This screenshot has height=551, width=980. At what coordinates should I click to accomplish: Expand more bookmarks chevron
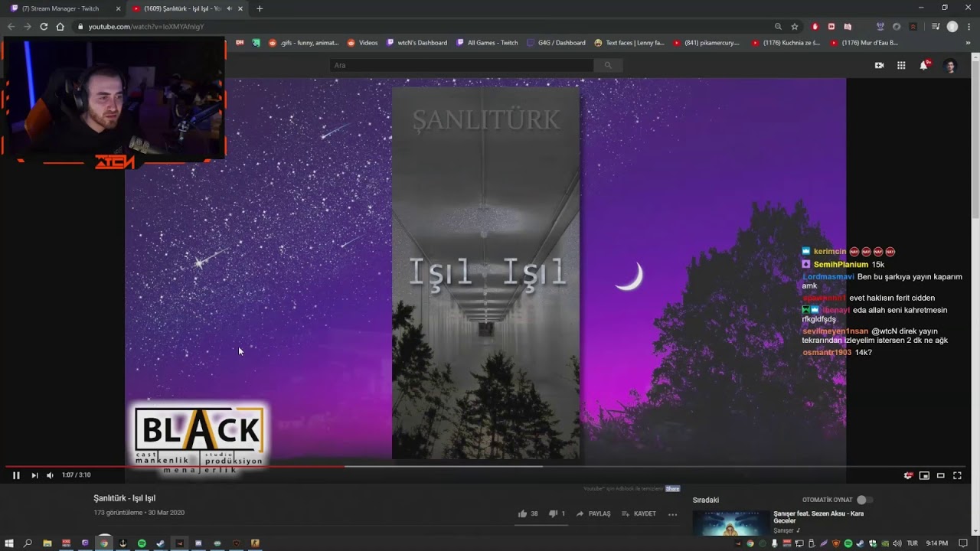click(x=969, y=43)
